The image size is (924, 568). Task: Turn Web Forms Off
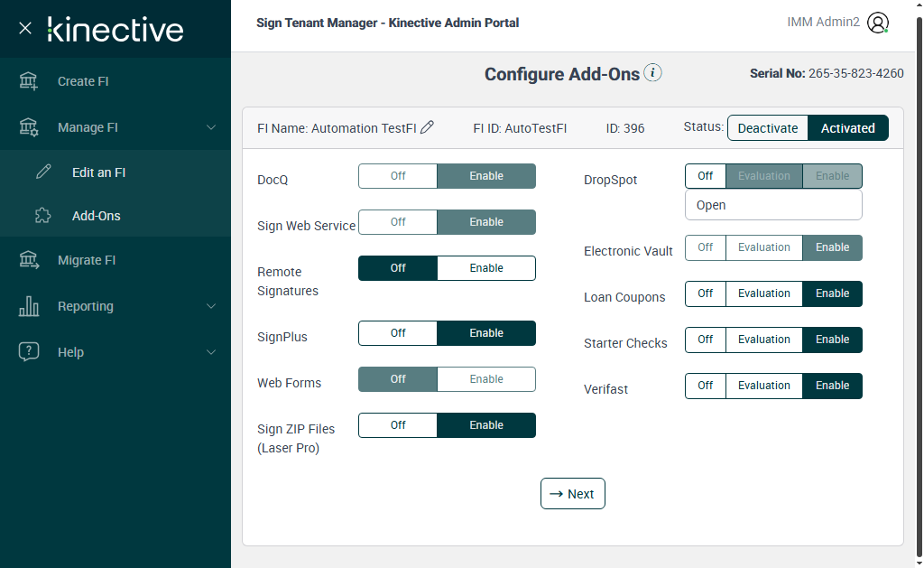(398, 378)
